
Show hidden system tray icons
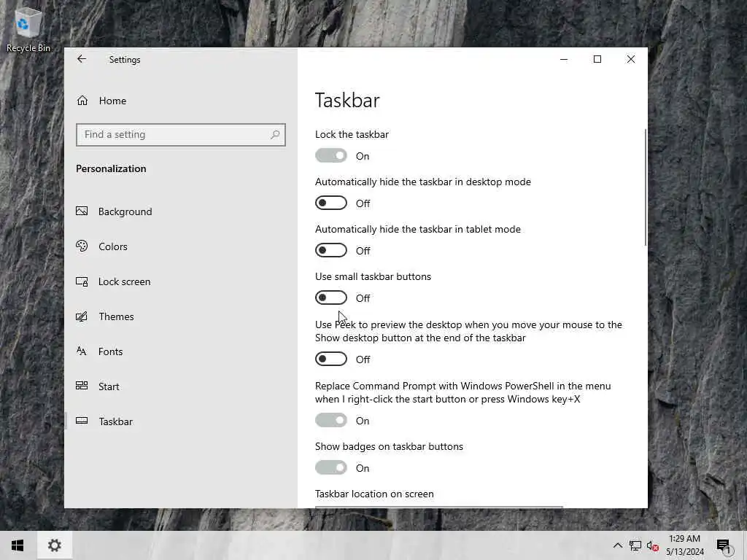click(x=617, y=545)
